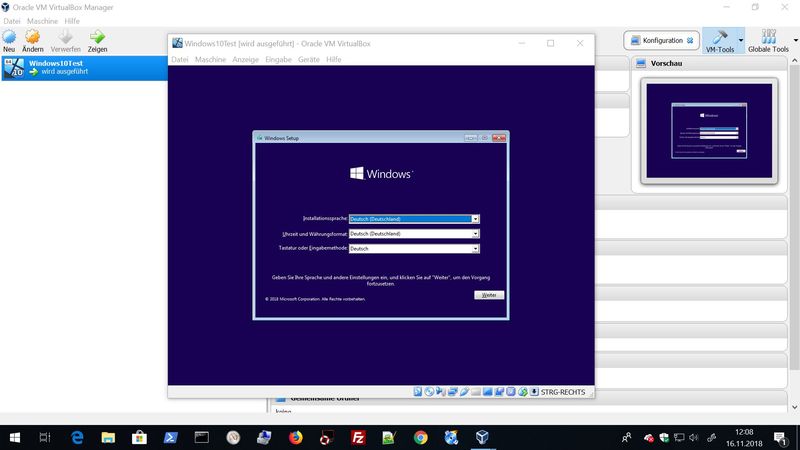Click the Konfiguration button
Viewport: 800px width, 450px height.
pos(661,40)
